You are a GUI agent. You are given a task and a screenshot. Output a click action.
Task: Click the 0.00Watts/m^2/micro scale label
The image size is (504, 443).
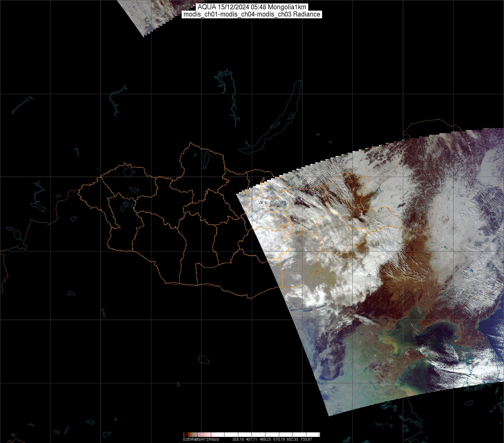[201, 440]
